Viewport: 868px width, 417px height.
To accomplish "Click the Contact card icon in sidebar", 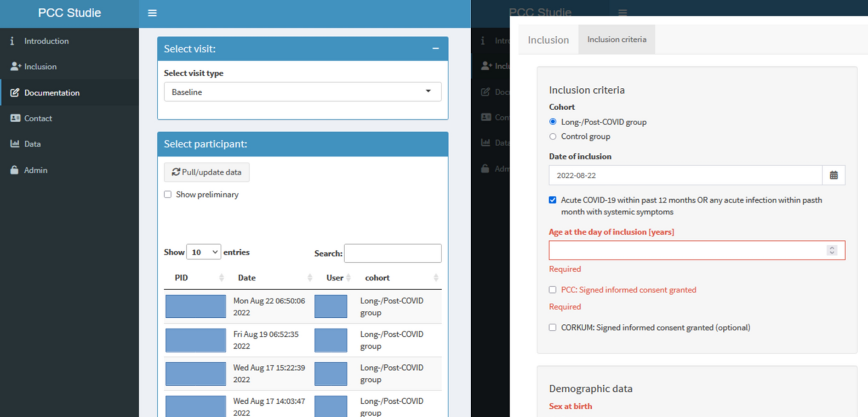I will (15, 118).
